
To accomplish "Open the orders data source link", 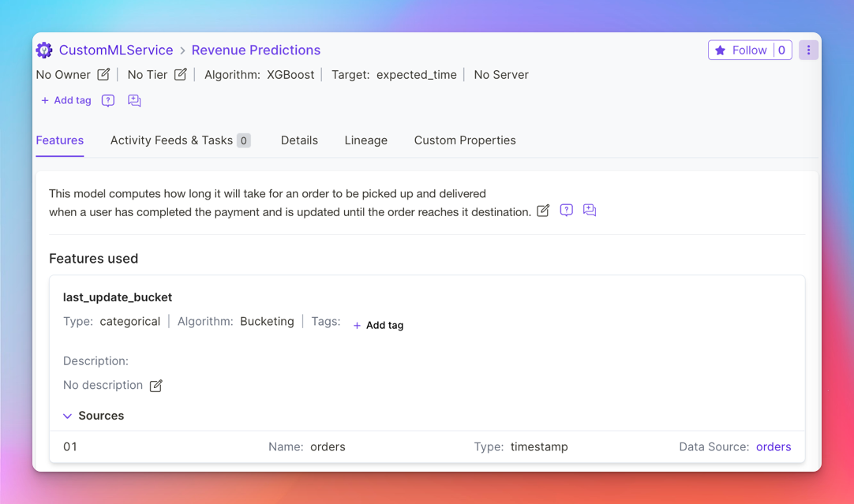I will tap(773, 446).
